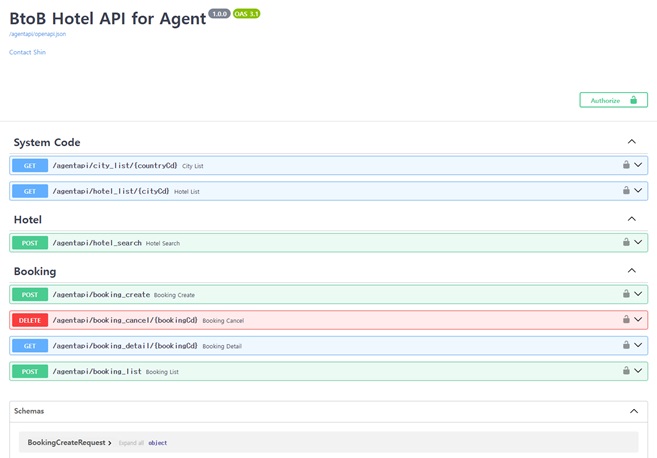Image resolution: width=657 pixels, height=458 pixels.
Task: Click the /agentapi/booking_create path
Action: 101,295
